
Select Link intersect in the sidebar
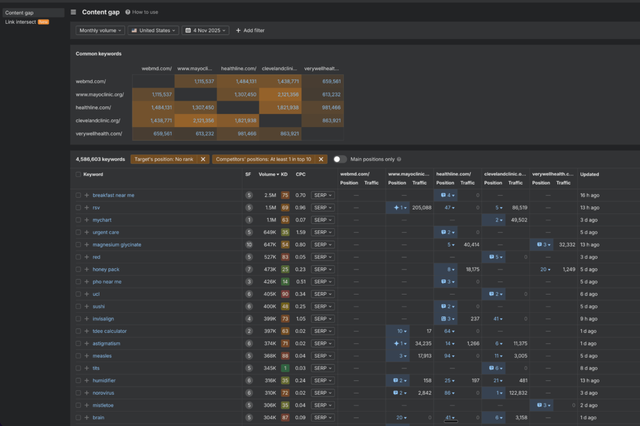pyautogui.click(x=22, y=20)
